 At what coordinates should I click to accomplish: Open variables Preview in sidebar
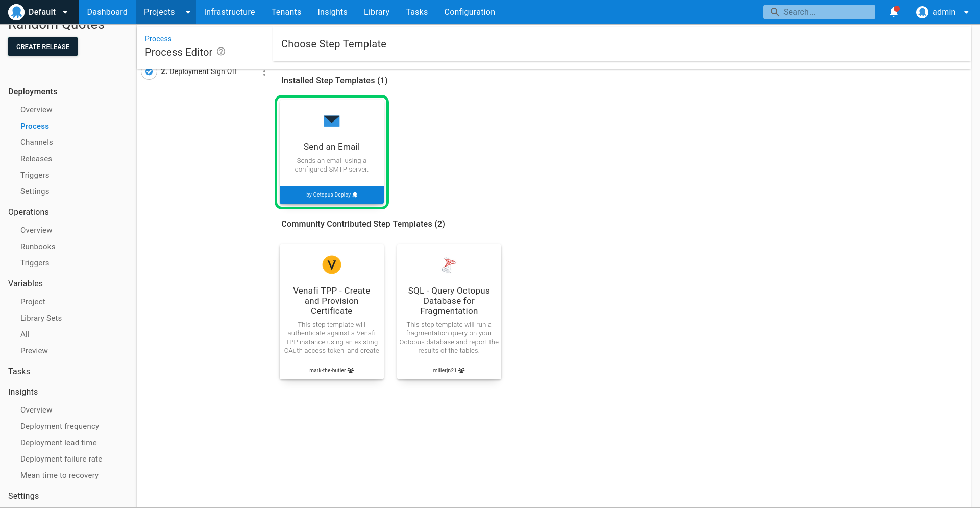pyautogui.click(x=34, y=351)
